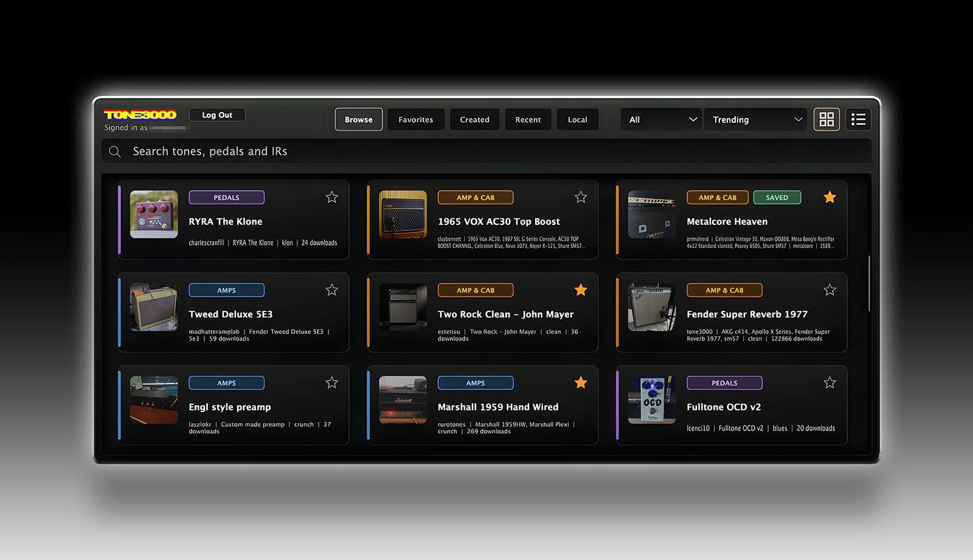Star the 1965 VOX AC30 Top Boost tone
The image size is (973, 560).
pyautogui.click(x=581, y=197)
